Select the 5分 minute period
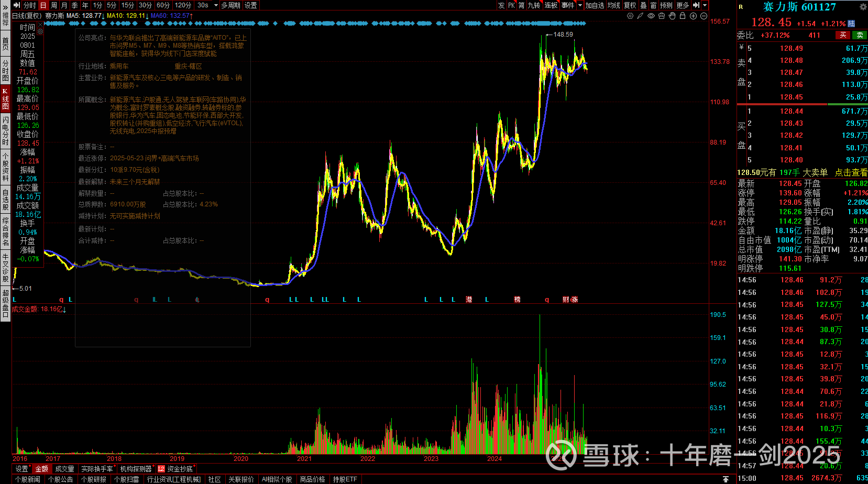The width and height of the screenshot is (868, 484). (112, 5)
